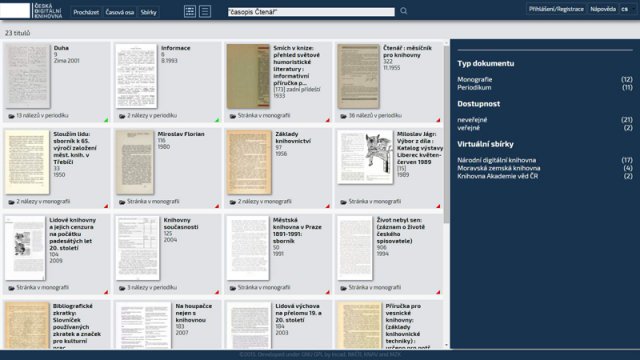Open Smích v knize cover thumbnail
640x360 pixels.
tap(248, 76)
